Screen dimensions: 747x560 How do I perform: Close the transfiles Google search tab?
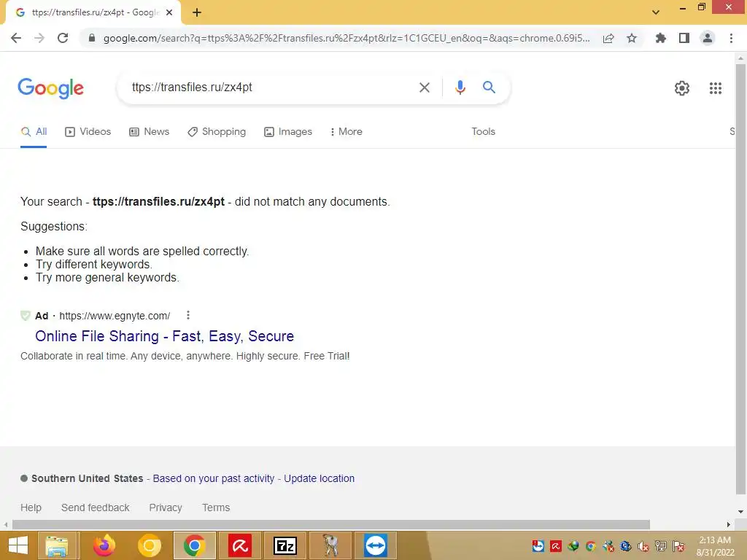169,13
